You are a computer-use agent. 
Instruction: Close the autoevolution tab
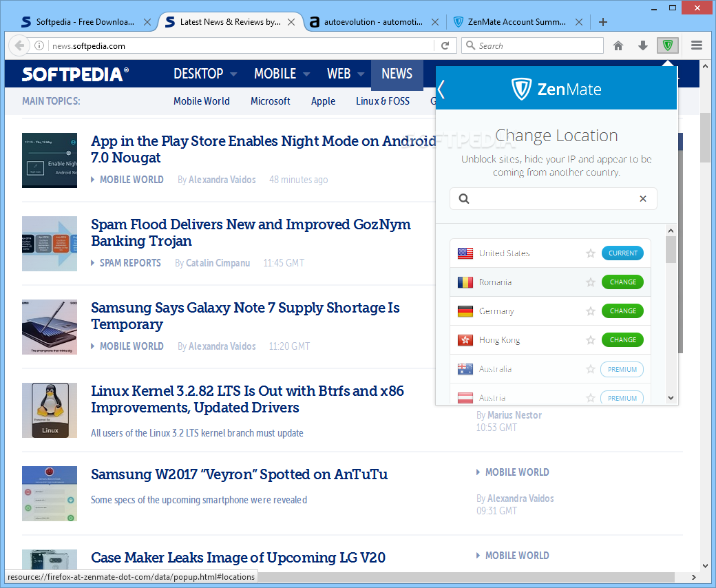point(435,22)
